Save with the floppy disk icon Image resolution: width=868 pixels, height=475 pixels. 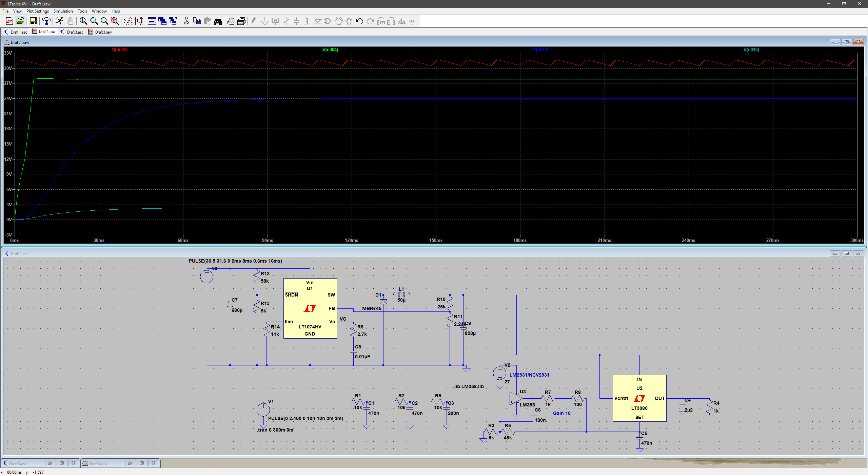33,21
